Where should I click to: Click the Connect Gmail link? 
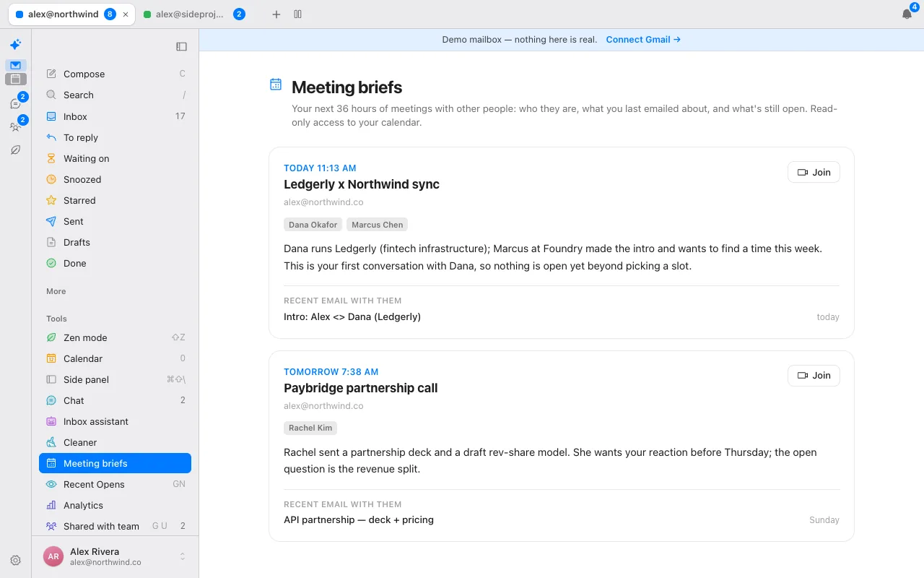pyautogui.click(x=643, y=40)
